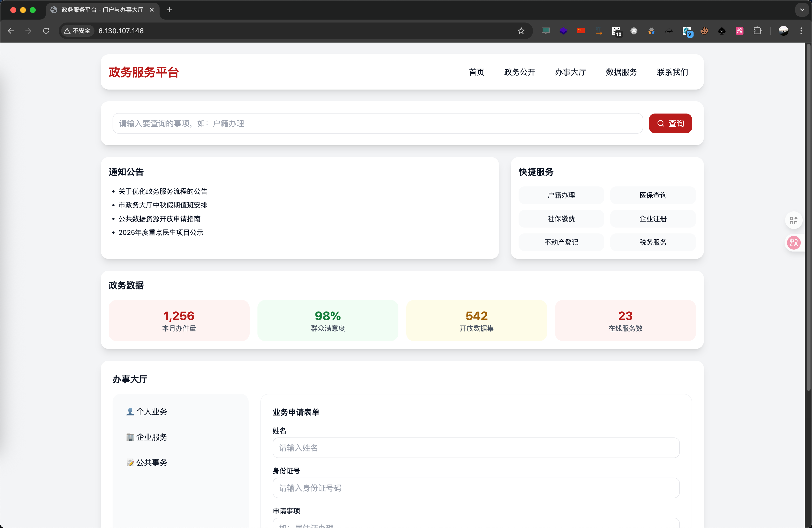Click the China flag extension icon
This screenshot has height=528, width=812.
(x=581, y=31)
